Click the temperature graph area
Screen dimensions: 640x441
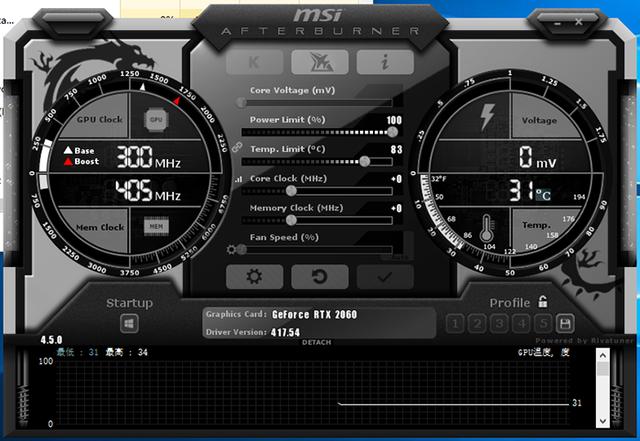coord(313,393)
